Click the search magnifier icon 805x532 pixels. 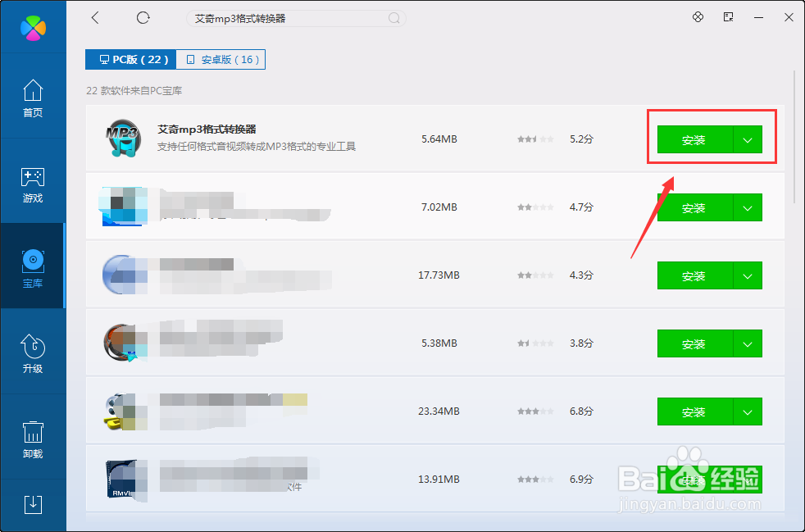[393, 19]
